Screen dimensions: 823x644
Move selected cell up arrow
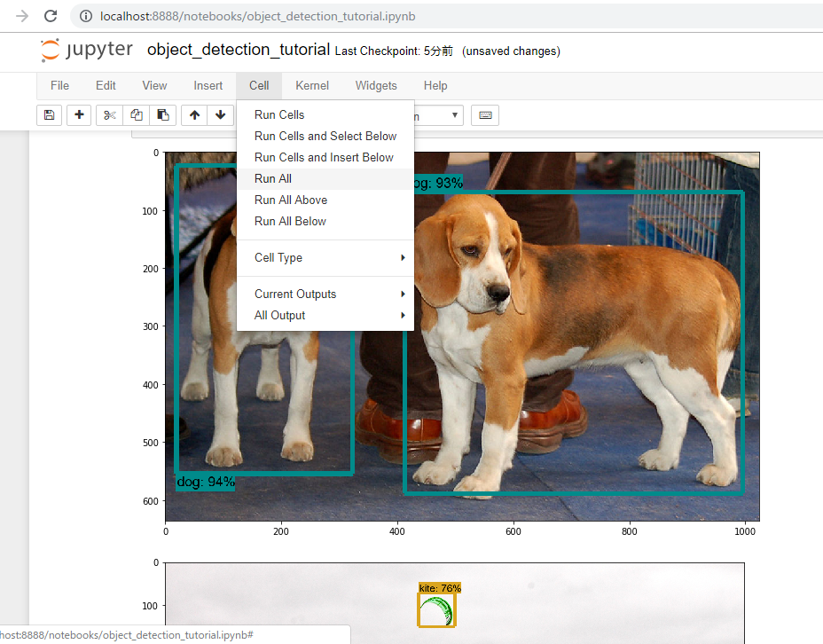click(x=194, y=114)
